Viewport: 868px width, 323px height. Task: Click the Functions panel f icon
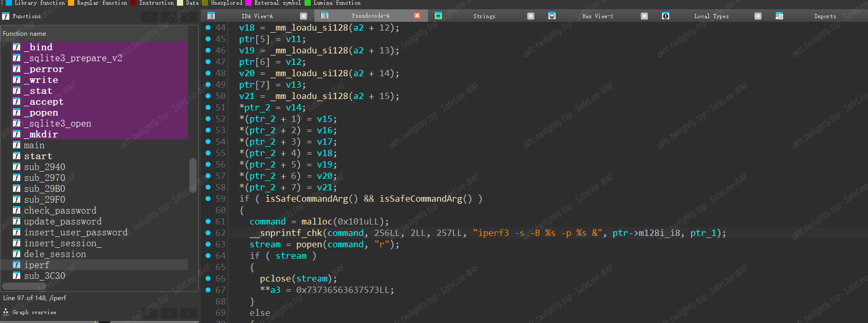coord(6,17)
